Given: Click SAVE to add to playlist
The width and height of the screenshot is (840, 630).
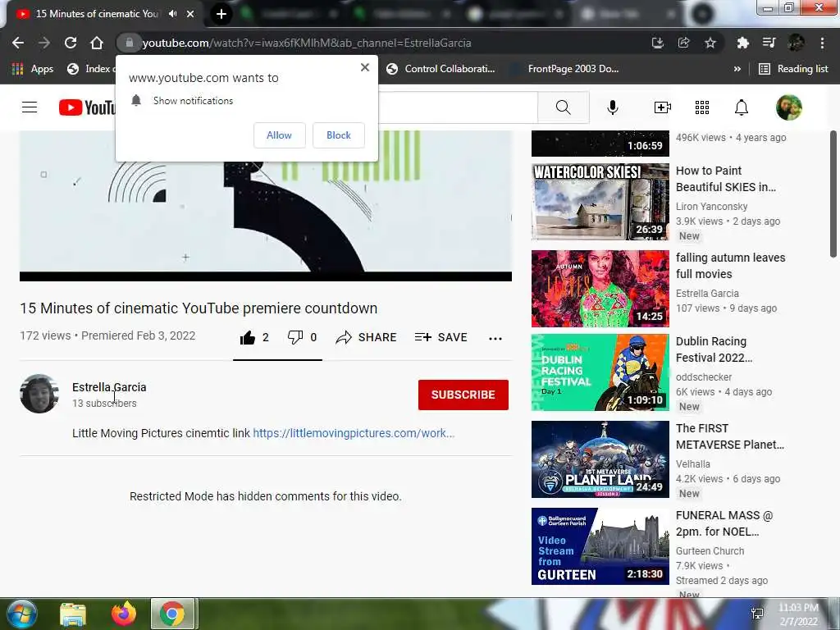Looking at the screenshot, I should point(441,337).
